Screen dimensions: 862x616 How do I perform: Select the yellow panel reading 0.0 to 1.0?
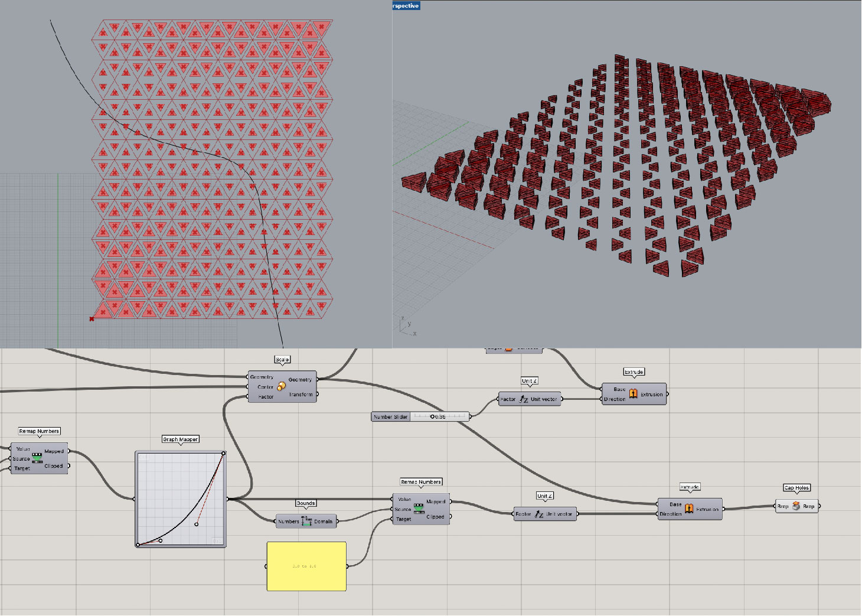[306, 566]
